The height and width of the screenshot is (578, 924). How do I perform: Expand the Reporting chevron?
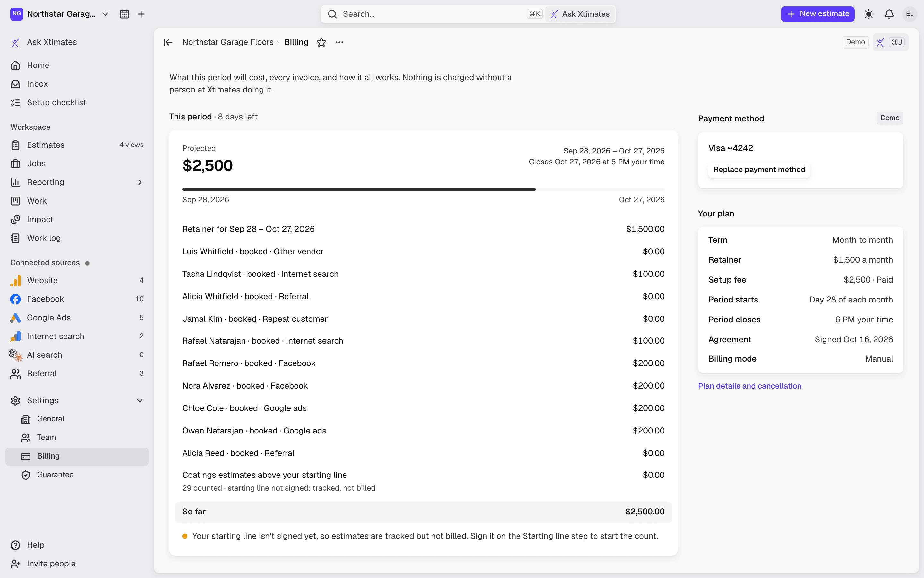click(x=140, y=182)
